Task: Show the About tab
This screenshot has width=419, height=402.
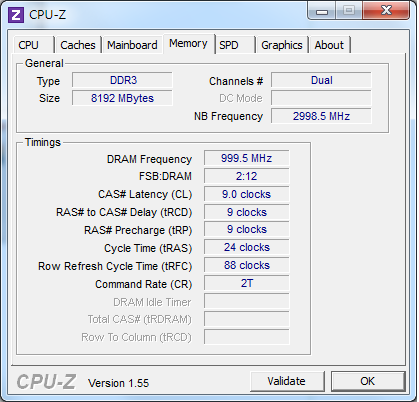Action: pyautogui.click(x=329, y=45)
